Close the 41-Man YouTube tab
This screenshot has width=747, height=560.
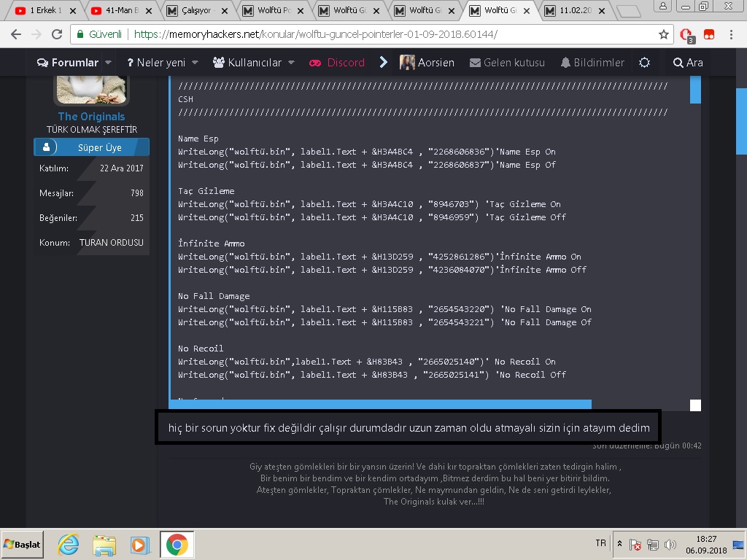click(x=149, y=10)
